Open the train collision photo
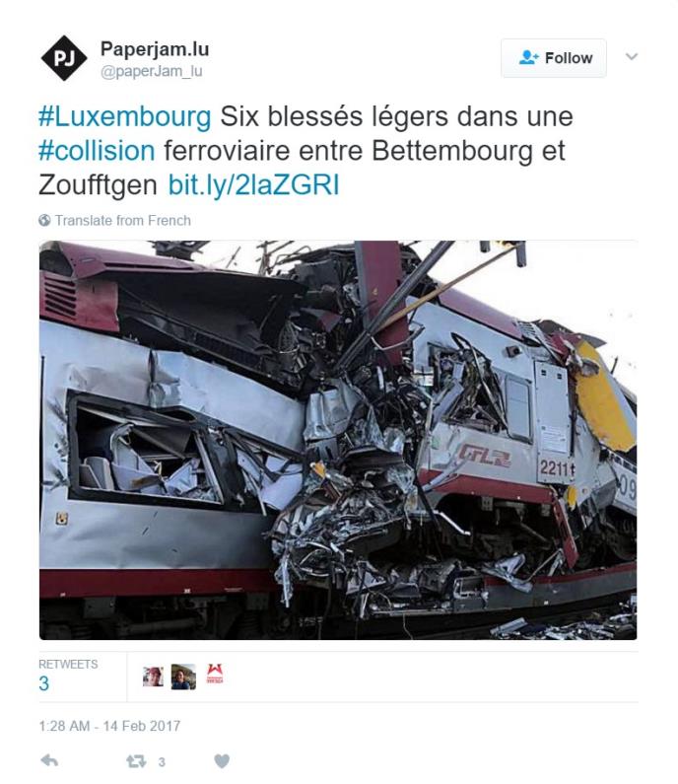Image resolution: width=678 pixels, height=784 pixels. [338, 440]
